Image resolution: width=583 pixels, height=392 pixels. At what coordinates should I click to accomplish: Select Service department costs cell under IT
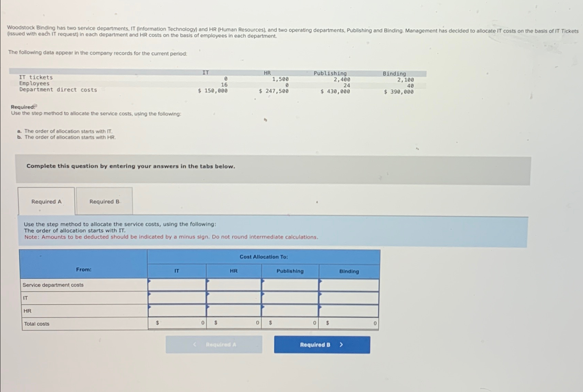[x=177, y=285]
